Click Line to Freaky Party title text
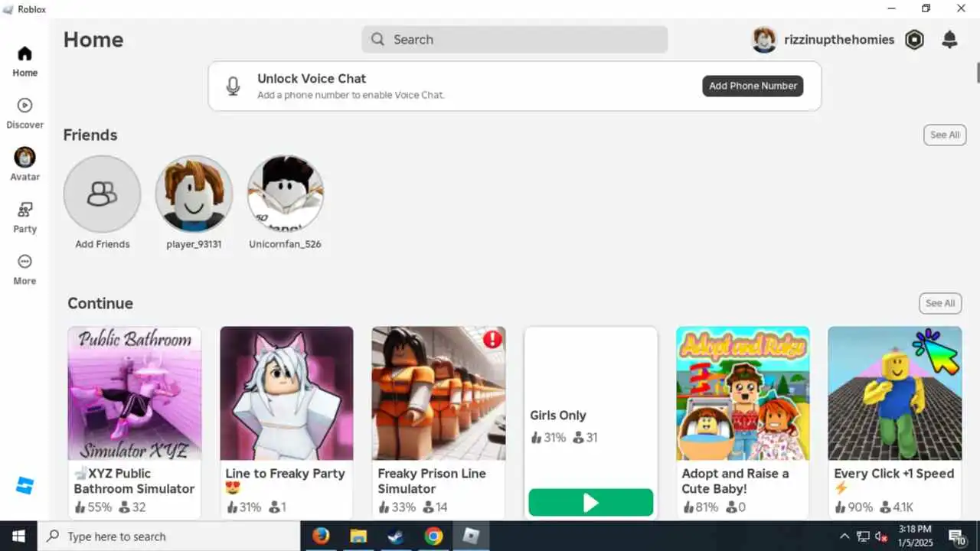 pos(285,474)
